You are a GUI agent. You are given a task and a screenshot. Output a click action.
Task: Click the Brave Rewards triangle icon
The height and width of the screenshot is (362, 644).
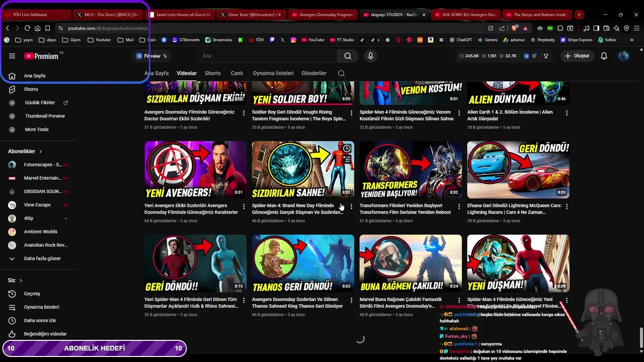click(x=525, y=28)
